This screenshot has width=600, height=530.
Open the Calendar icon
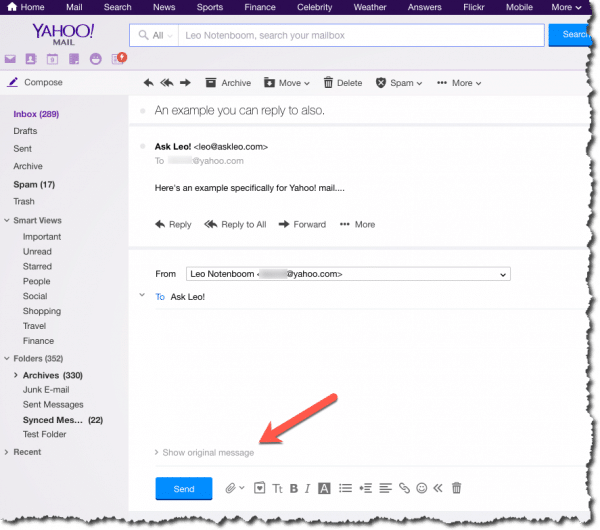(x=52, y=59)
